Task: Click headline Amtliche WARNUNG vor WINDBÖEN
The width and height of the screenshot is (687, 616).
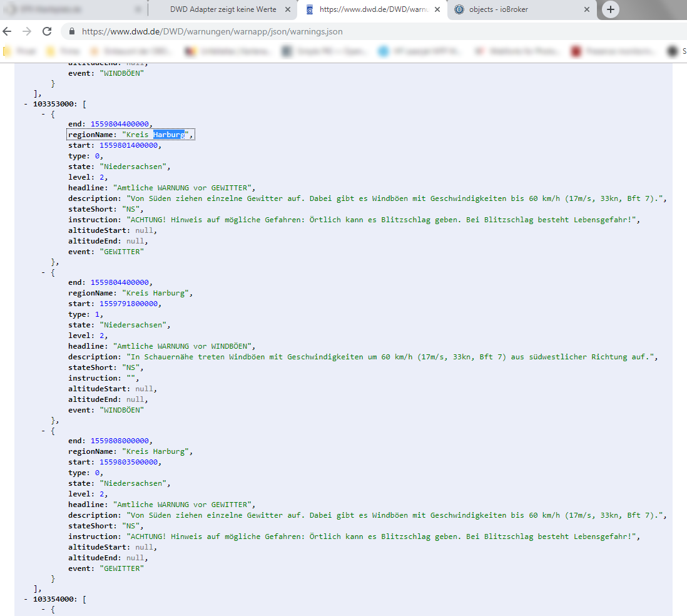Action: click(x=182, y=346)
